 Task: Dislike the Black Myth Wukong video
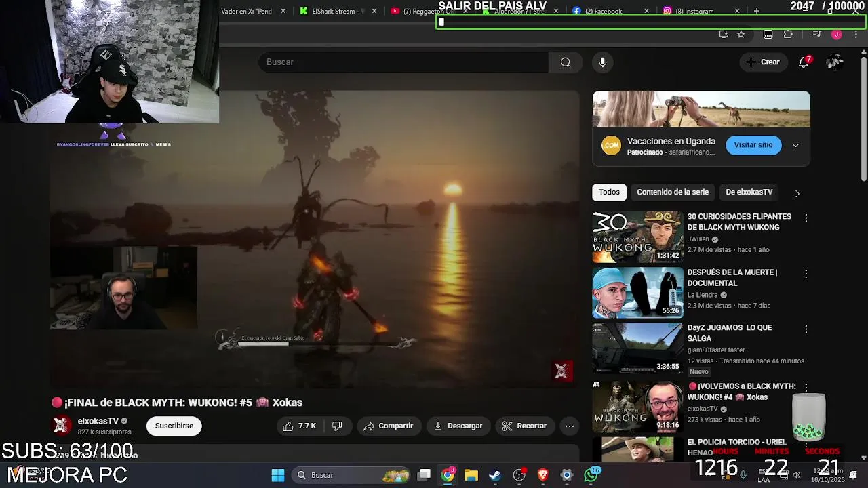(337, 426)
